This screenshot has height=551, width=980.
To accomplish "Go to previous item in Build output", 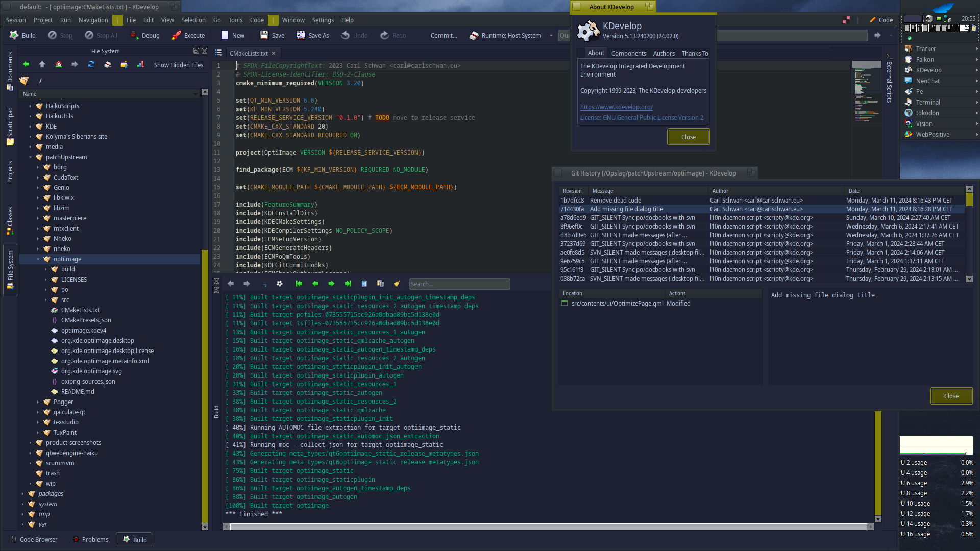I will pyautogui.click(x=315, y=284).
